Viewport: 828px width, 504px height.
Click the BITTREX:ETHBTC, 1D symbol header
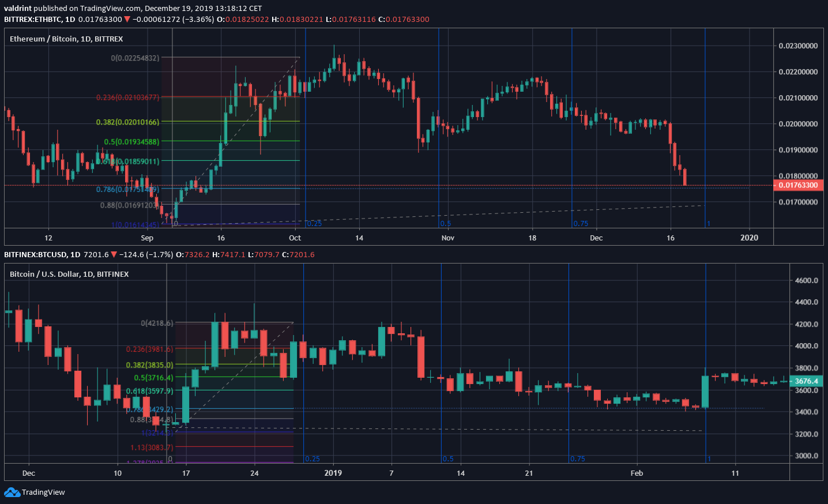point(40,19)
